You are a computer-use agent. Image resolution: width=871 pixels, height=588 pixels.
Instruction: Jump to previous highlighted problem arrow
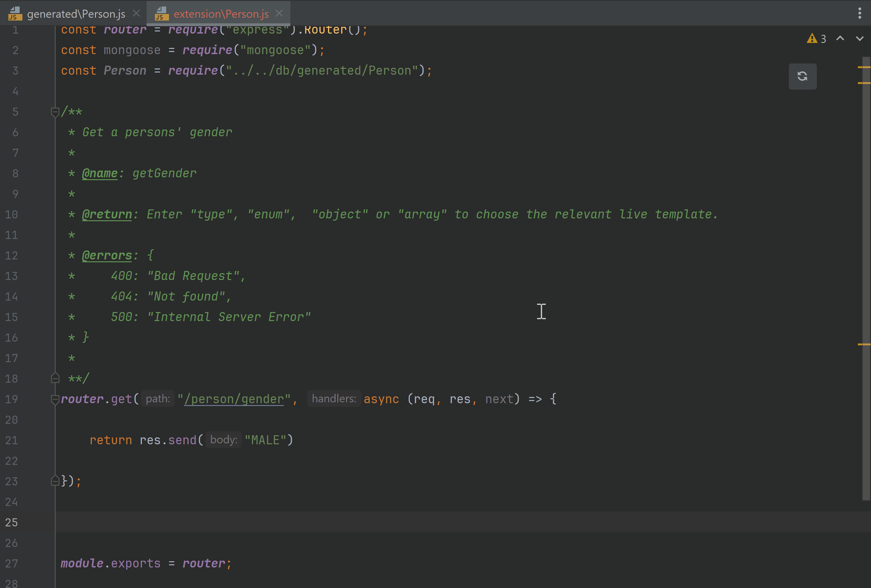[840, 38]
